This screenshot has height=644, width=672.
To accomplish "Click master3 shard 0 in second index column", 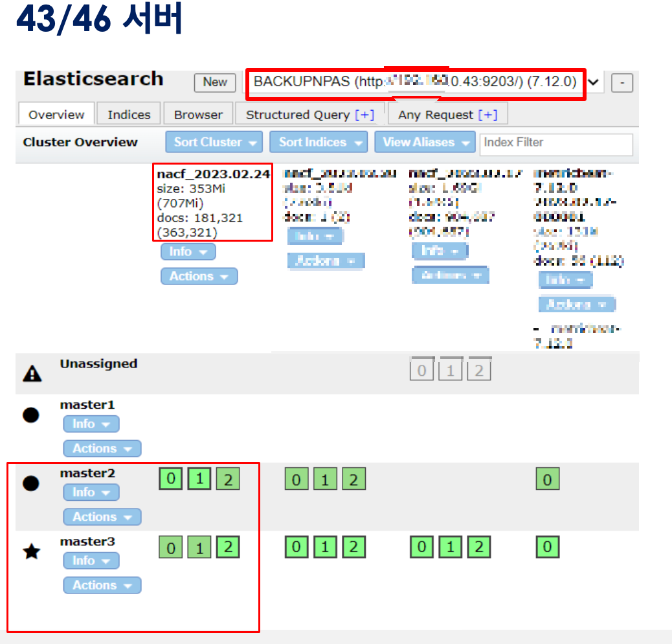I will pyautogui.click(x=296, y=547).
